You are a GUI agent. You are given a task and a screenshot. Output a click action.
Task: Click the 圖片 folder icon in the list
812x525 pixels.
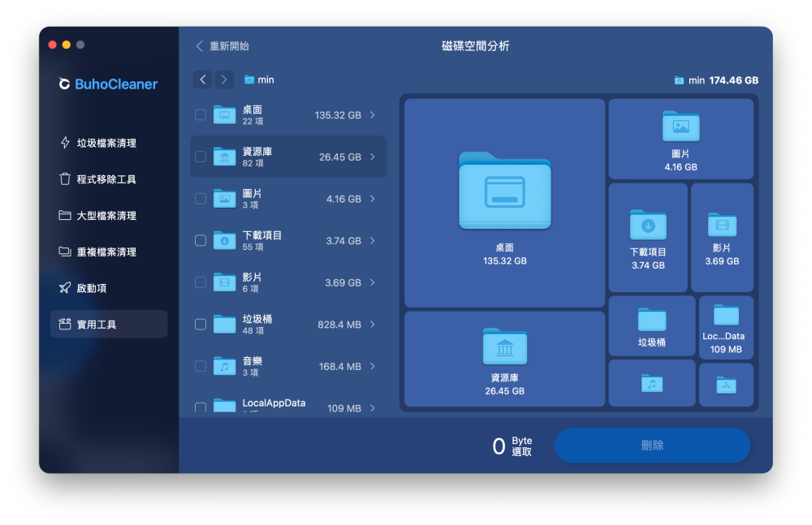(225, 199)
